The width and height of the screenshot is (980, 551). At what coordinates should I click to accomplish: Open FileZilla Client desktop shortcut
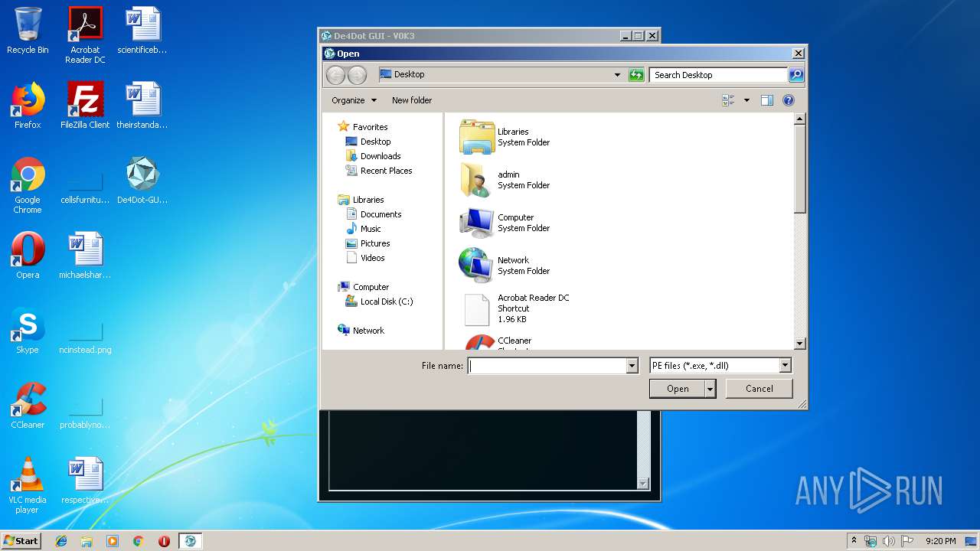pyautogui.click(x=85, y=106)
